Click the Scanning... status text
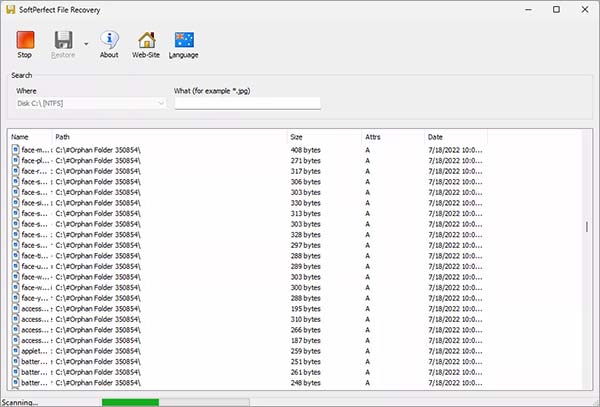600x407 pixels. tap(20, 402)
